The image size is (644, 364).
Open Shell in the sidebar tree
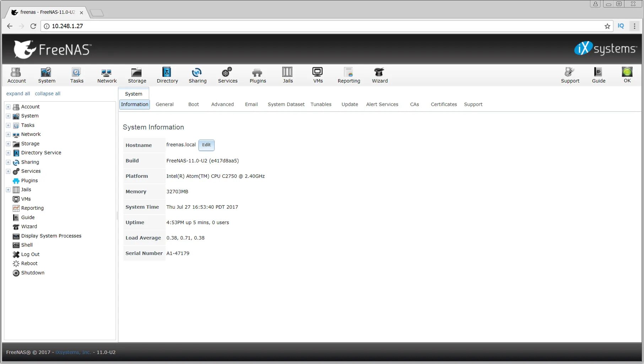tap(27, 245)
